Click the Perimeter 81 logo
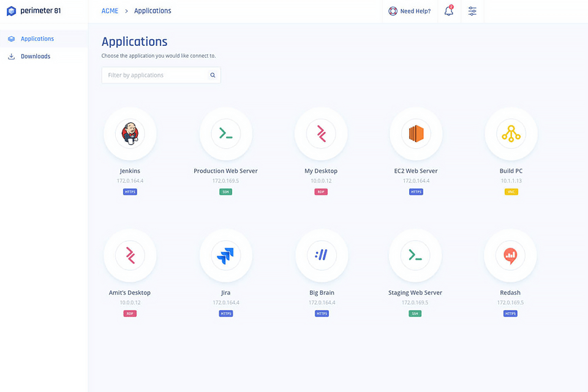Image resolution: width=588 pixels, height=392 pixels. (34, 11)
